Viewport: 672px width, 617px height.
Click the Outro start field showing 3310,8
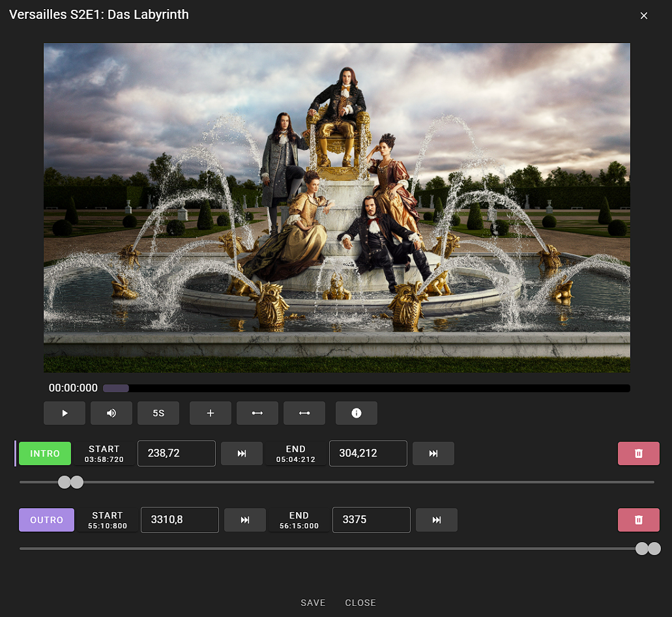coord(180,520)
